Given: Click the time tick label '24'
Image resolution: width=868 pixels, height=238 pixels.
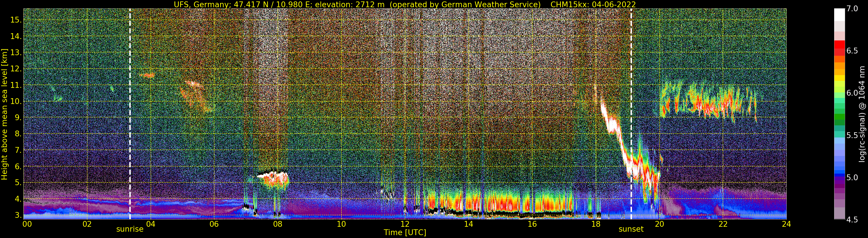Looking at the screenshot, I should click(x=786, y=224).
